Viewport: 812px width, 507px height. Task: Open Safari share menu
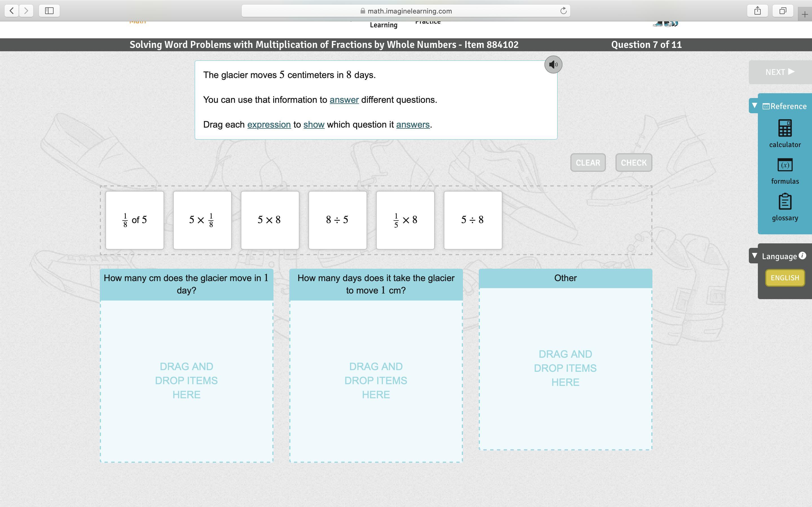pos(757,11)
